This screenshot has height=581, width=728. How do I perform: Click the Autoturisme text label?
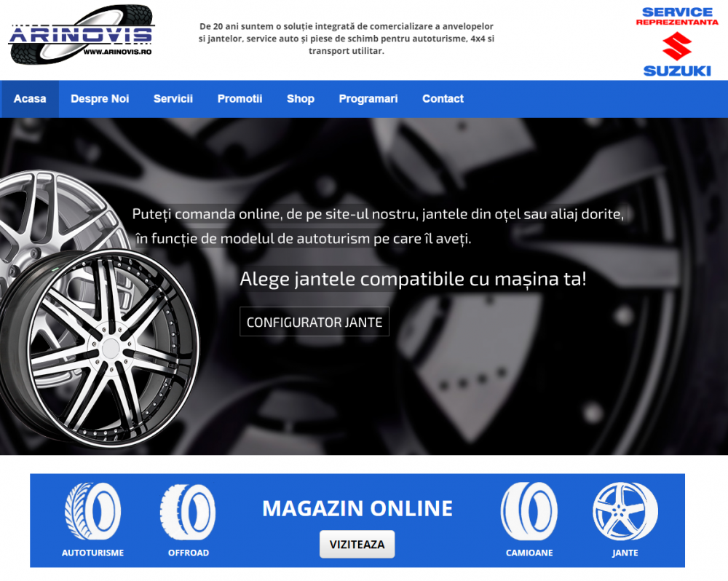pyautogui.click(x=92, y=553)
